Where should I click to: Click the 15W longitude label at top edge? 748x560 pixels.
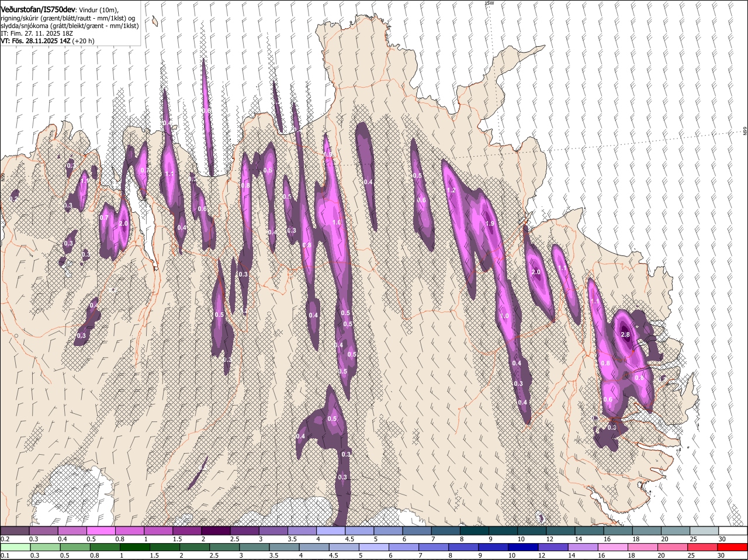tap(490, 3)
